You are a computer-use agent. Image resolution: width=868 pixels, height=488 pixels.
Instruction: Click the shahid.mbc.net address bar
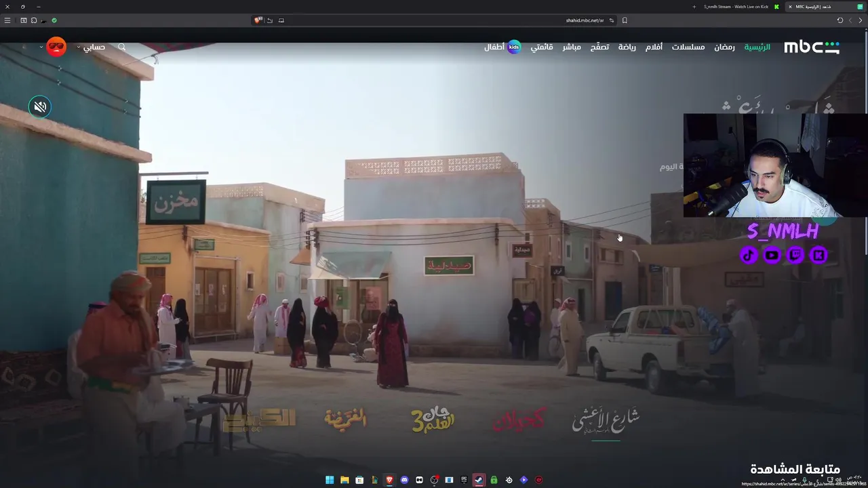(x=585, y=20)
